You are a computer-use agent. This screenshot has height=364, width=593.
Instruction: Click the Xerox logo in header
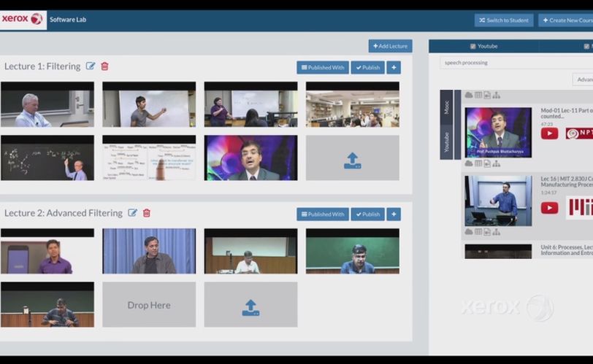[x=23, y=19]
